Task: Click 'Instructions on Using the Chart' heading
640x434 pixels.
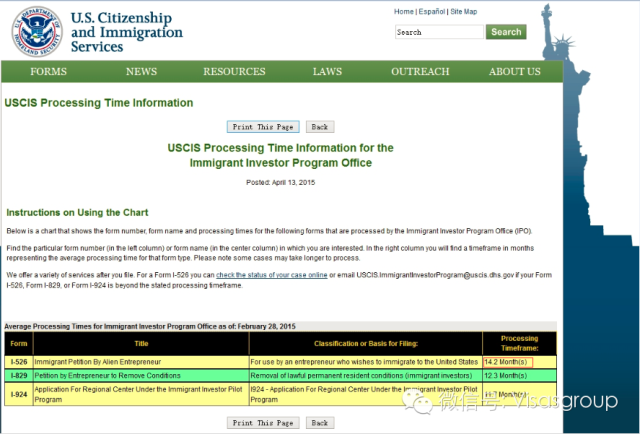Action: [x=77, y=213]
